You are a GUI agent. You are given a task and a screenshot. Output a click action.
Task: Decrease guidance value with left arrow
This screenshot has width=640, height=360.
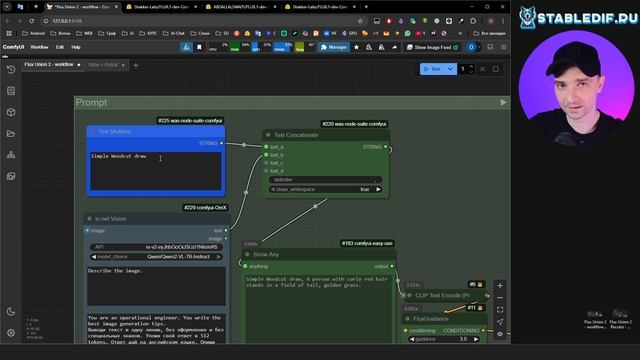412,339
